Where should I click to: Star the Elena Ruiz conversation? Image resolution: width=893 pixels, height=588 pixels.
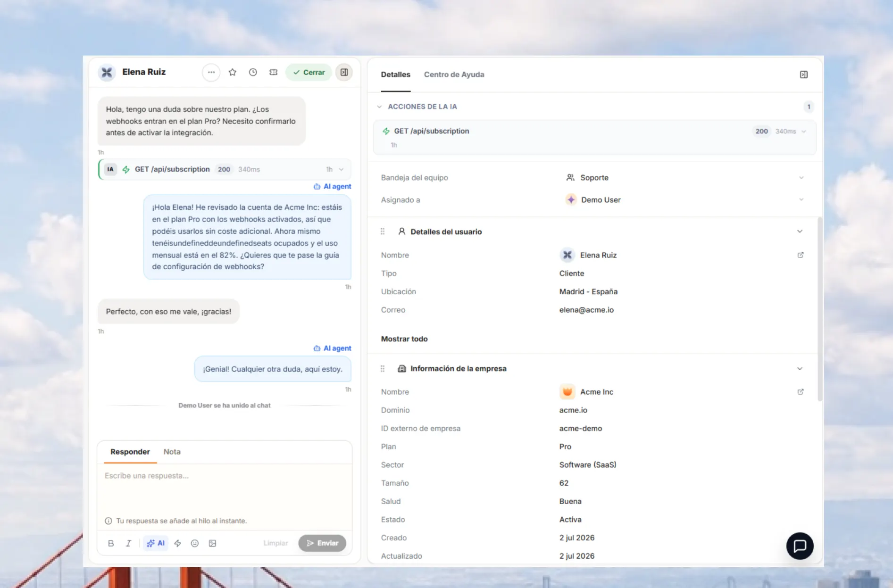[x=233, y=72]
